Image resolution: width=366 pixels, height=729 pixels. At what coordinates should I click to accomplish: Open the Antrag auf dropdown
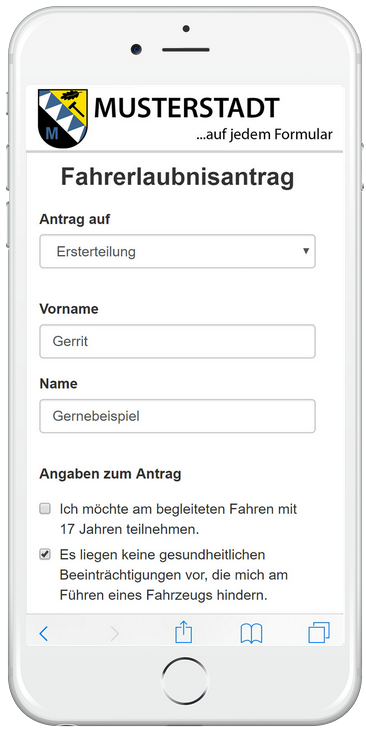tap(177, 251)
